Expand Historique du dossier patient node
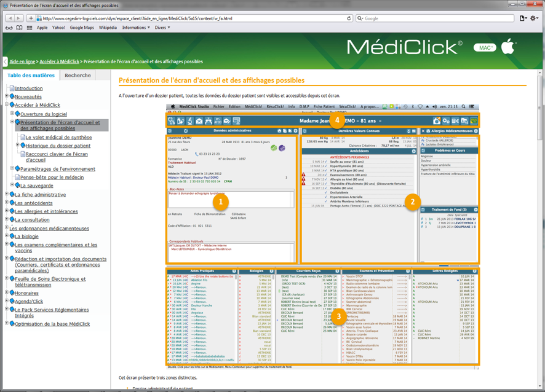 [x=18, y=145]
